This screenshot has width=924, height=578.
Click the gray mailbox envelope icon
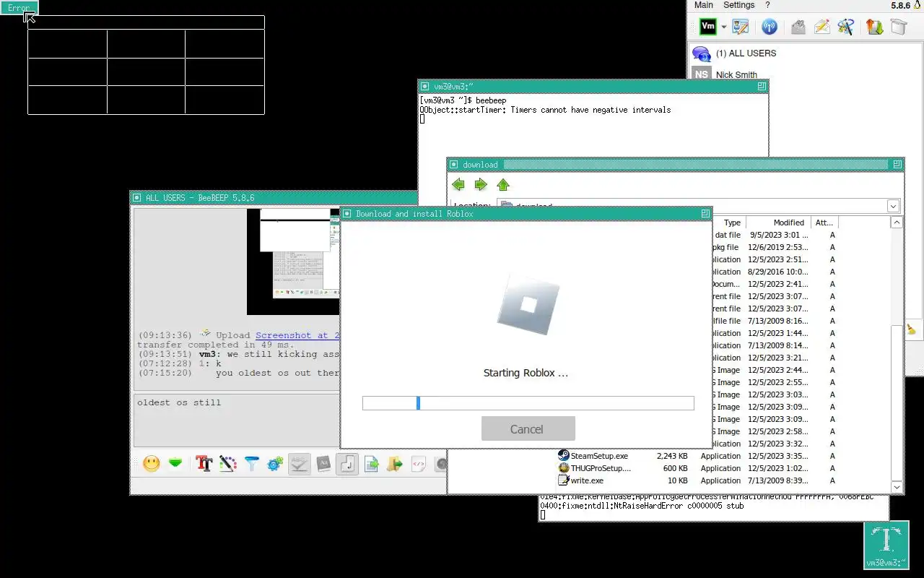798,27
